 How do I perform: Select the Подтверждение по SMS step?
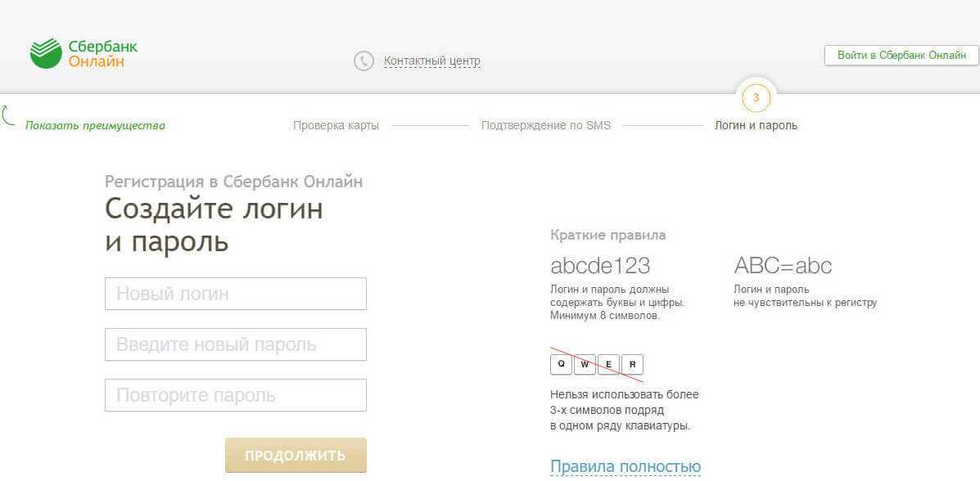click(545, 126)
